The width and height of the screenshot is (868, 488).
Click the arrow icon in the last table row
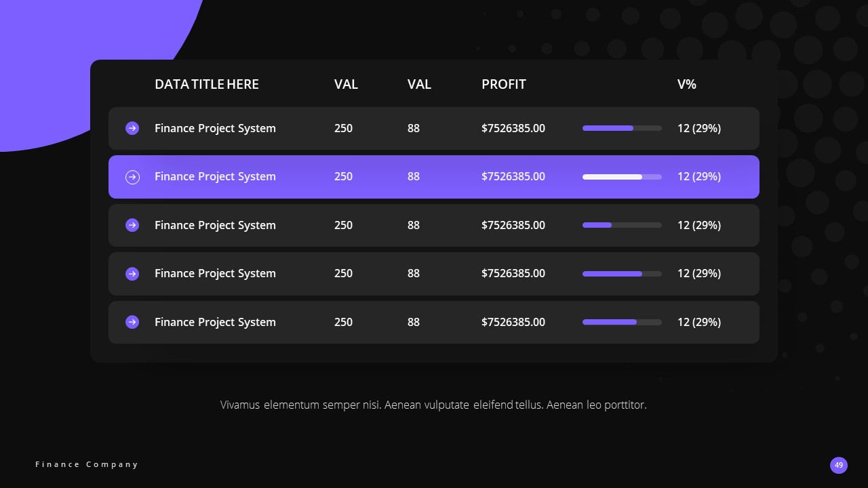pos(132,322)
